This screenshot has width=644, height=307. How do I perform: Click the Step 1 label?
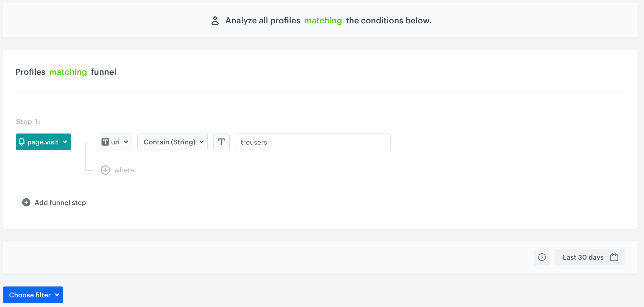(x=28, y=121)
